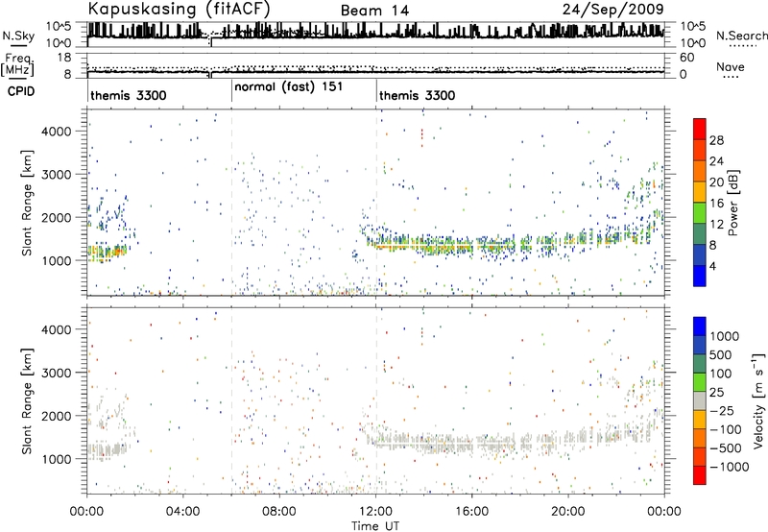The width and height of the screenshot is (768, 532).
Task: Click the Slant Range title of velocity panel
Action: pos(28,401)
